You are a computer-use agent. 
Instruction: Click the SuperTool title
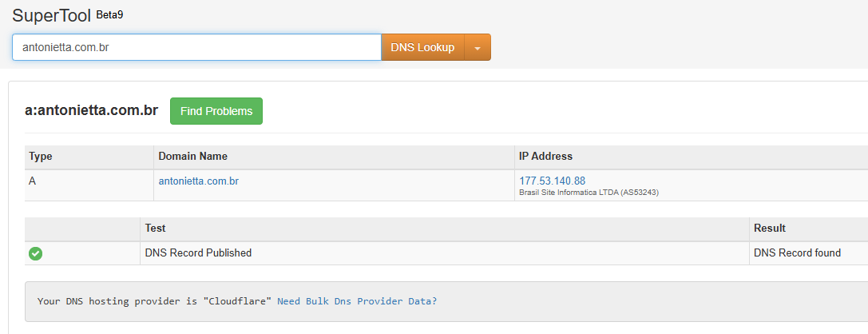(50, 15)
